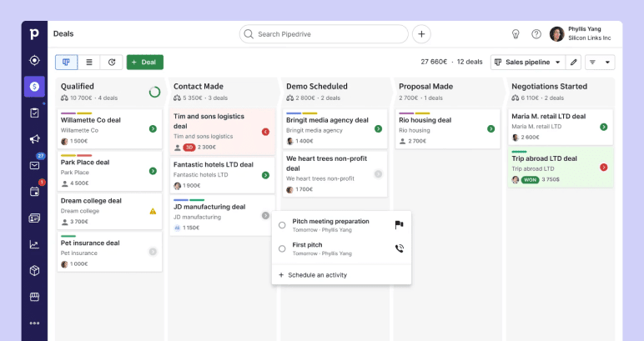Open Park Place deal card title
This screenshot has width=644, height=341.
(x=85, y=162)
